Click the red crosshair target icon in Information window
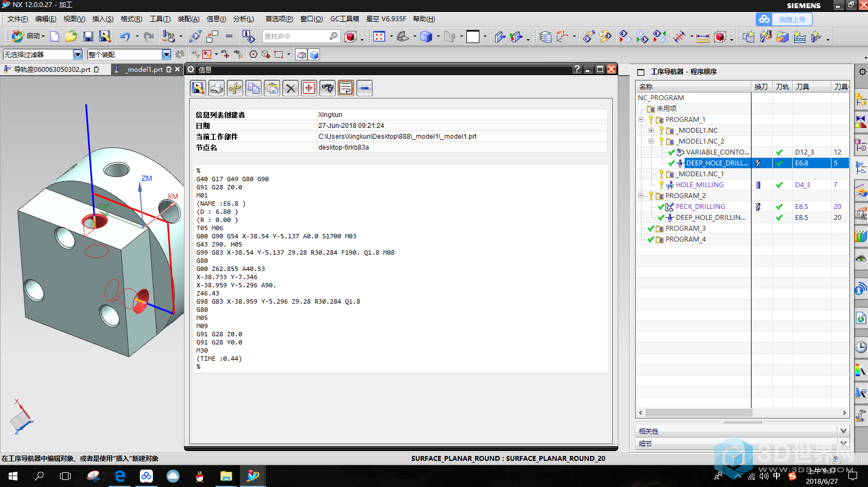The image size is (868, 487). [309, 88]
